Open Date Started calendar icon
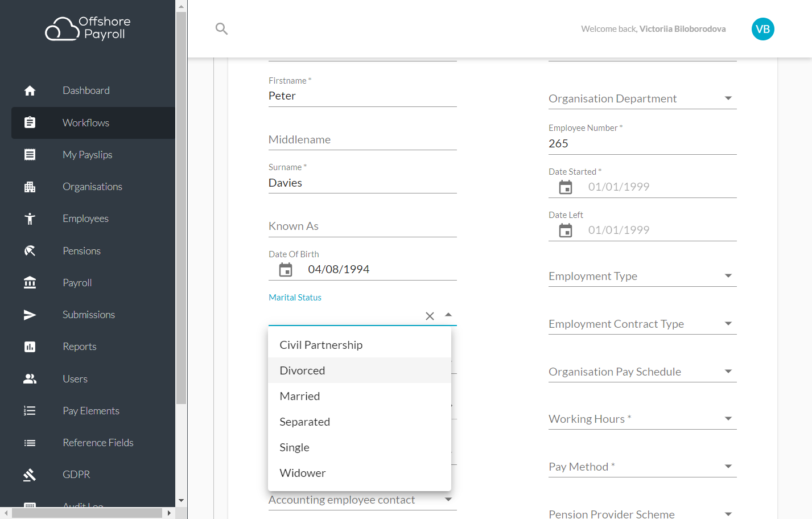Screen dimensions: 812x519 click(566, 187)
